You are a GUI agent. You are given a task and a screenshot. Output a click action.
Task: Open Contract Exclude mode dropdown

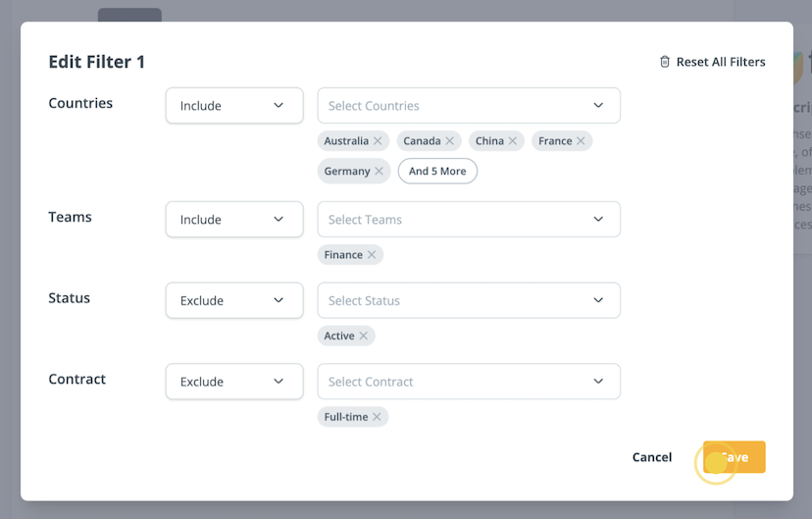(233, 382)
